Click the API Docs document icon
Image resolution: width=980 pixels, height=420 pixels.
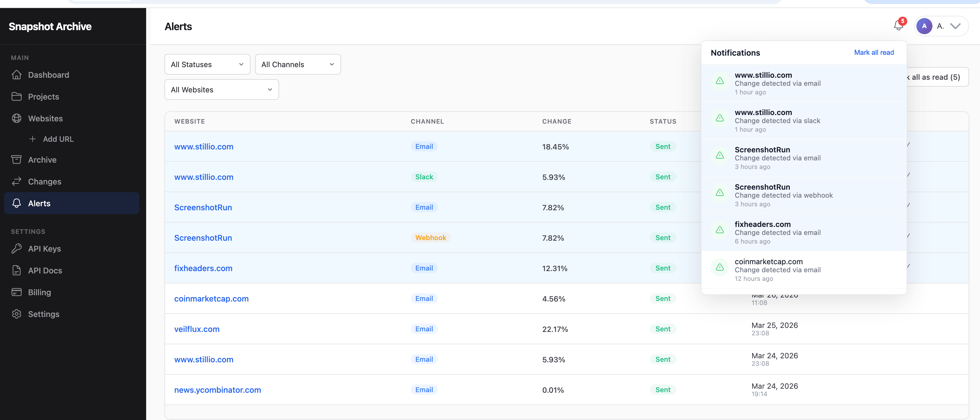16,270
